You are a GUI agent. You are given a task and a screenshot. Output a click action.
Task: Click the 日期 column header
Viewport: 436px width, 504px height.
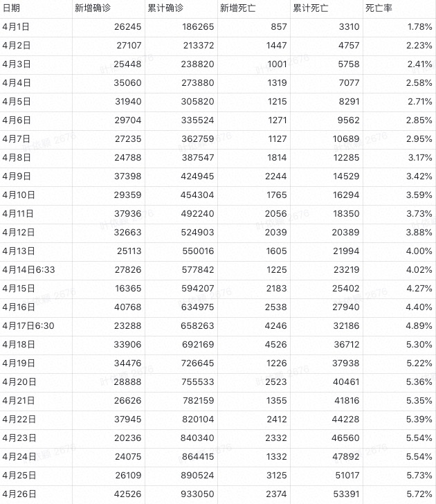[11, 8]
